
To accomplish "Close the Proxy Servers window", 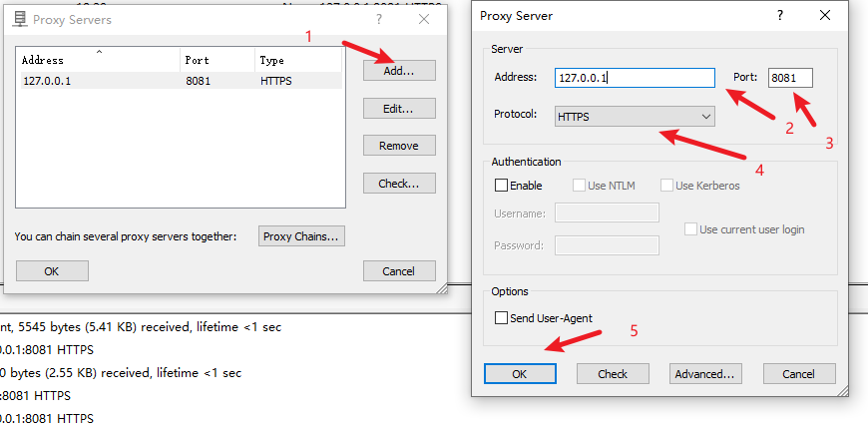I will (425, 19).
